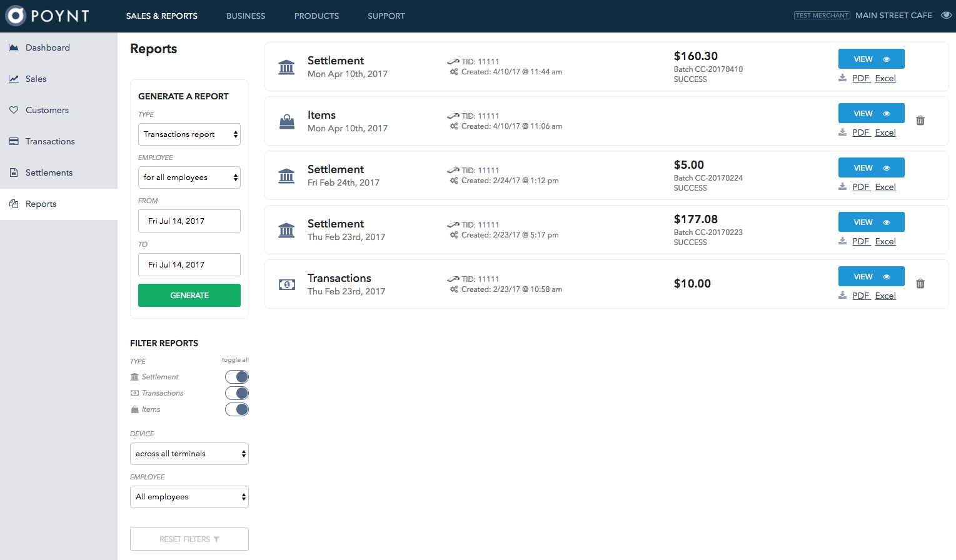This screenshot has width=956, height=560.
Task: Download PDF of the $5.00 settlement
Action: 861,187
